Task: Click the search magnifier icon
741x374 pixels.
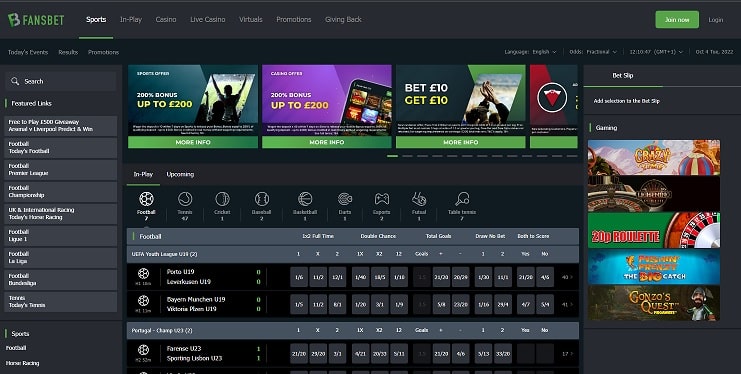Action: point(15,81)
